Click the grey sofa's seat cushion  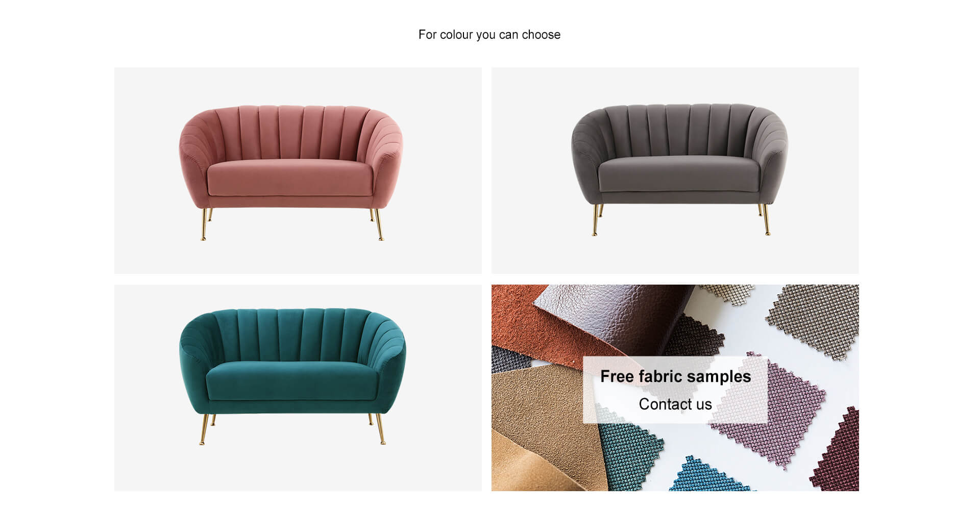pos(679,174)
